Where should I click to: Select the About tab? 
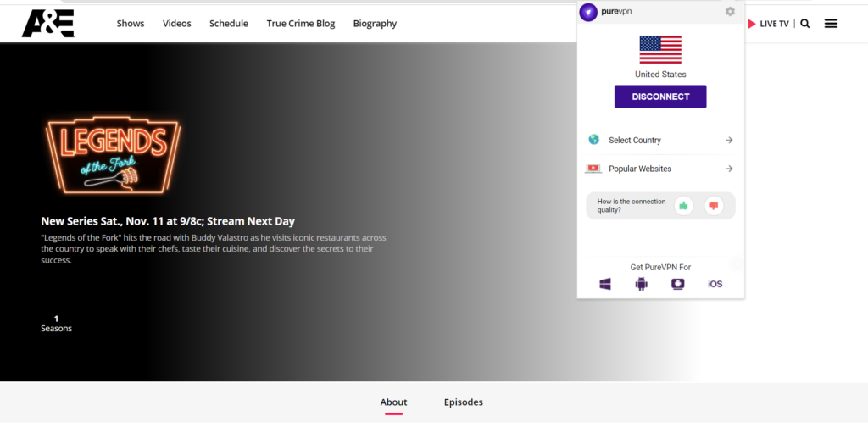point(393,402)
